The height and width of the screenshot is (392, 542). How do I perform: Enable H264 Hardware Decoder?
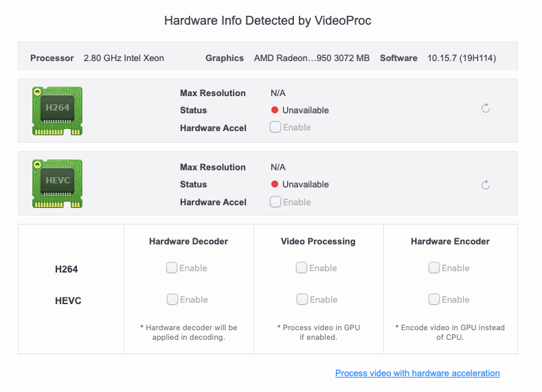(x=172, y=268)
